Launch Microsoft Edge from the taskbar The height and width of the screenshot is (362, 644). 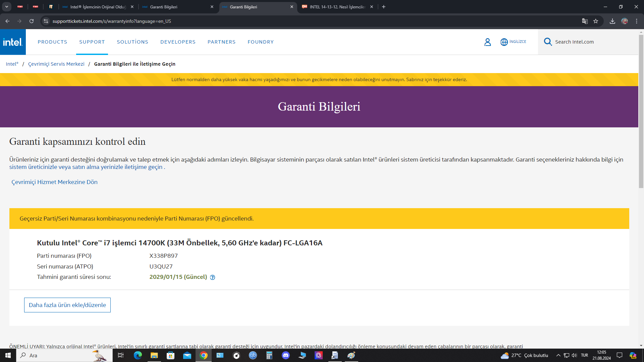point(138,355)
